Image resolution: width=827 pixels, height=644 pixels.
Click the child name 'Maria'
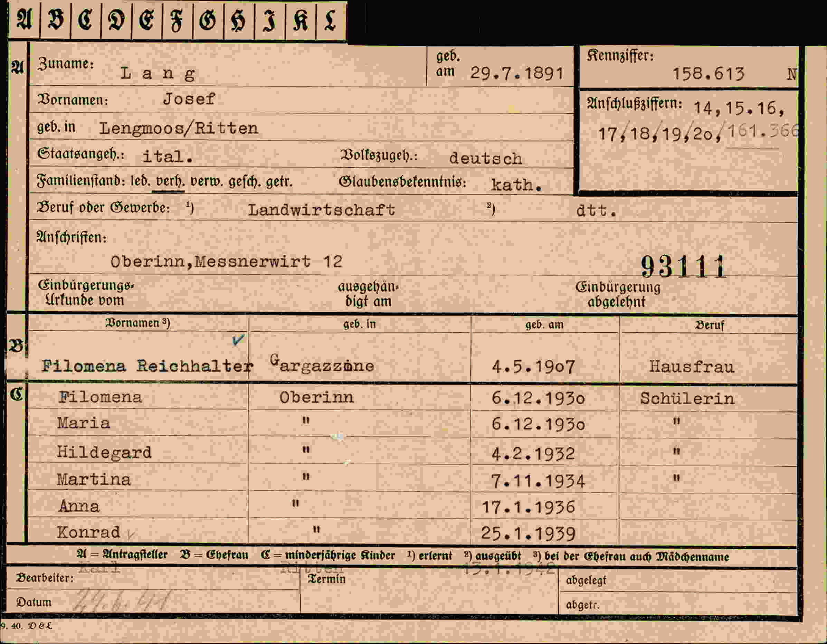[84, 423]
